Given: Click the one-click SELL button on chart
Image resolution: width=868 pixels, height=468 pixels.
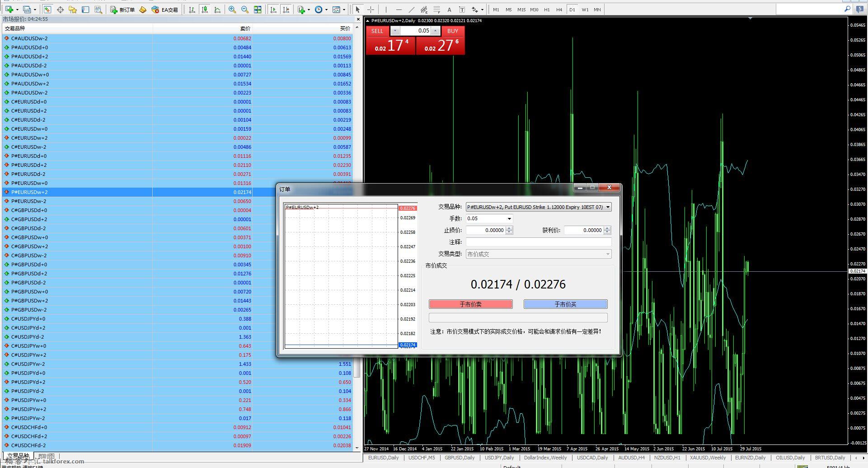Looking at the screenshot, I should [377, 31].
